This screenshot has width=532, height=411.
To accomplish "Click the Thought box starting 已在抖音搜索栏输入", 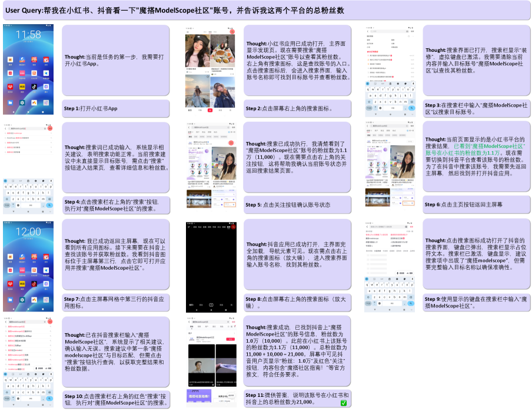I will (x=115, y=352).
